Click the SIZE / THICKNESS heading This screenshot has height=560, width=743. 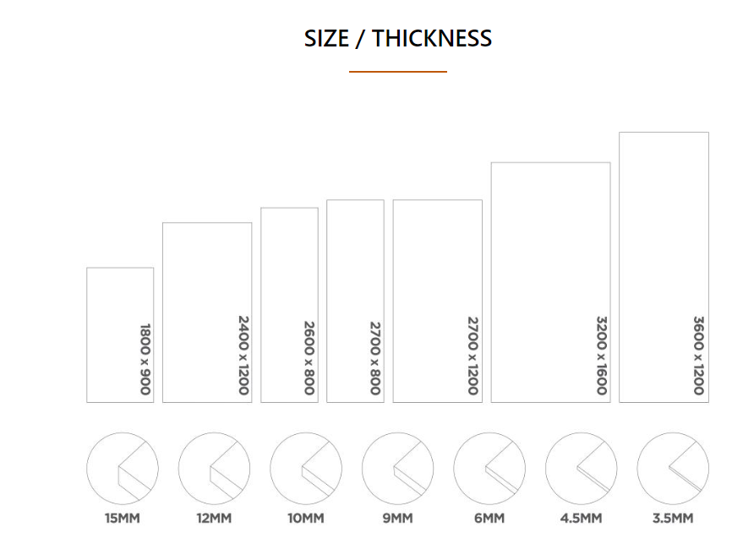tap(398, 38)
